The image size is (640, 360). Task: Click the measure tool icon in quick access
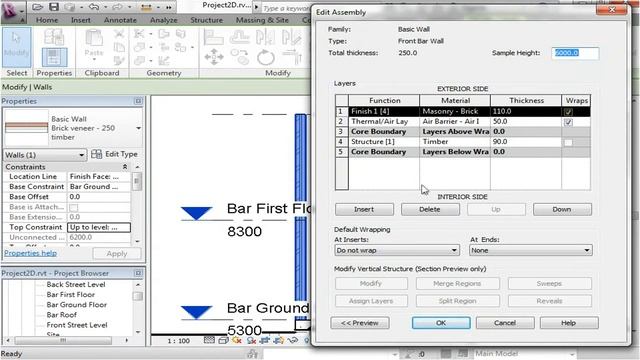click(146, 7)
